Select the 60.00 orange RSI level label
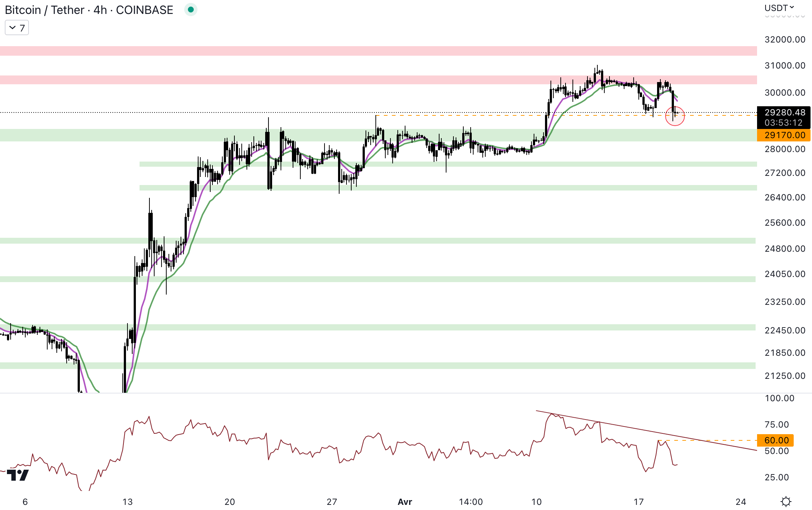This screenshot has height=510, width=812. (x=776, y=440)
